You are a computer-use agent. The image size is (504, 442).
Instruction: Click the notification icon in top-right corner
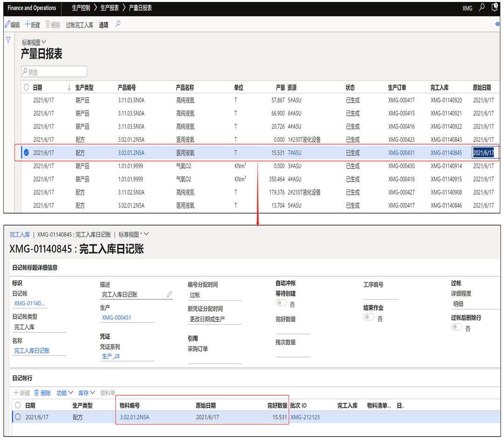click(495, 7)
